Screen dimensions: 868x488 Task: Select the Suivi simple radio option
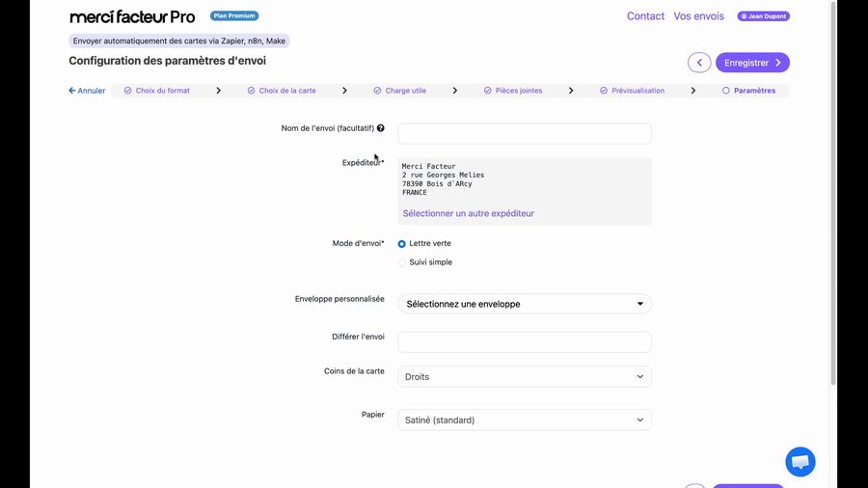point(402,263)
